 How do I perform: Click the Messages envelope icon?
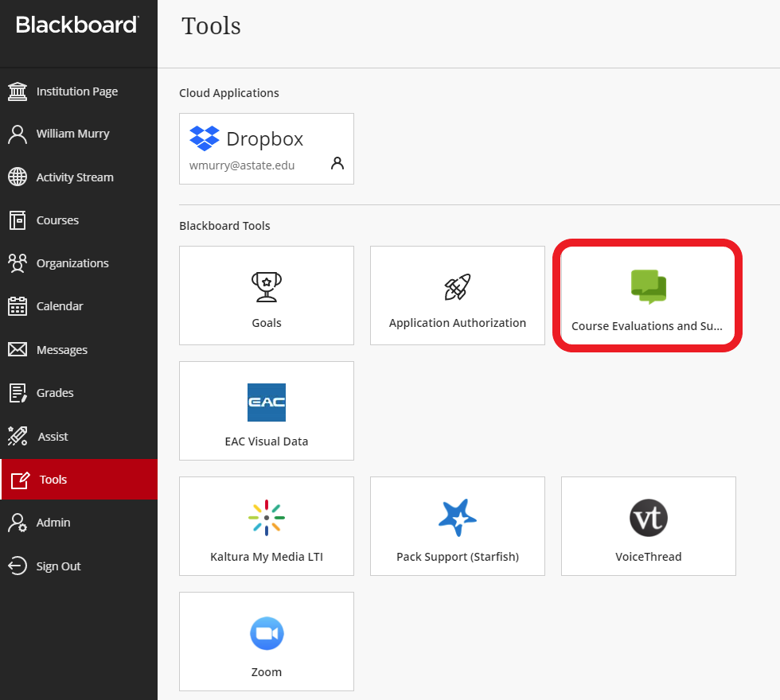[18, 349]
